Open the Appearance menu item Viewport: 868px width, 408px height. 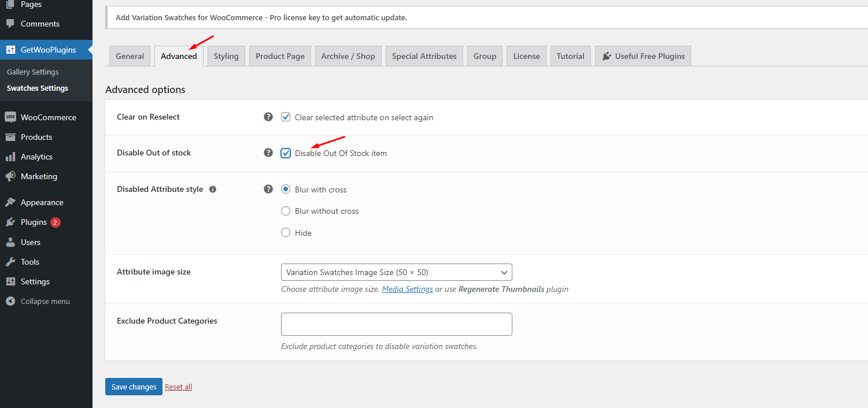pos(46,202)
